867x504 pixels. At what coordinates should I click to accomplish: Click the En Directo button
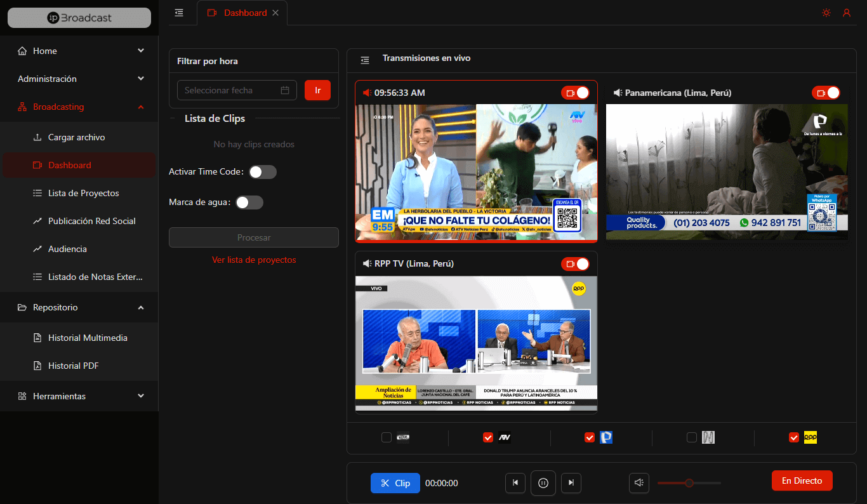pyautogui.click(x=802, y=481)
